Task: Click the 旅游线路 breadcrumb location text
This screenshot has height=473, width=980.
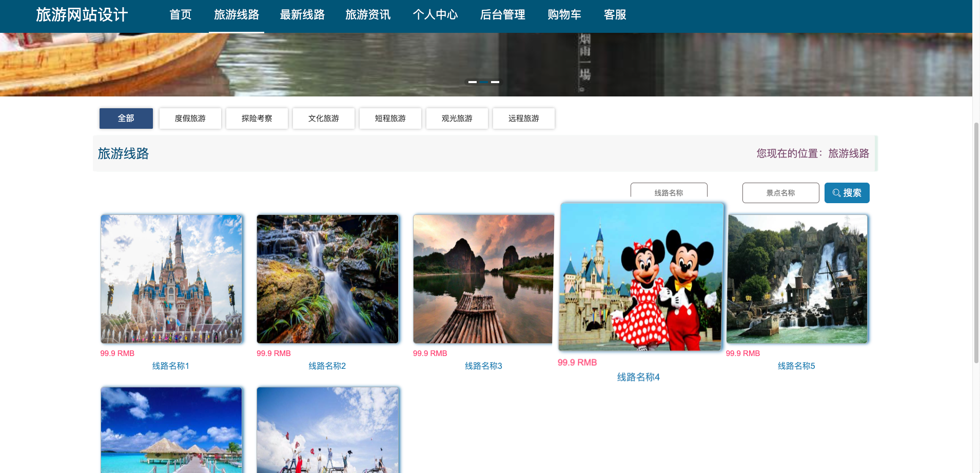Action: pos(849,153)
